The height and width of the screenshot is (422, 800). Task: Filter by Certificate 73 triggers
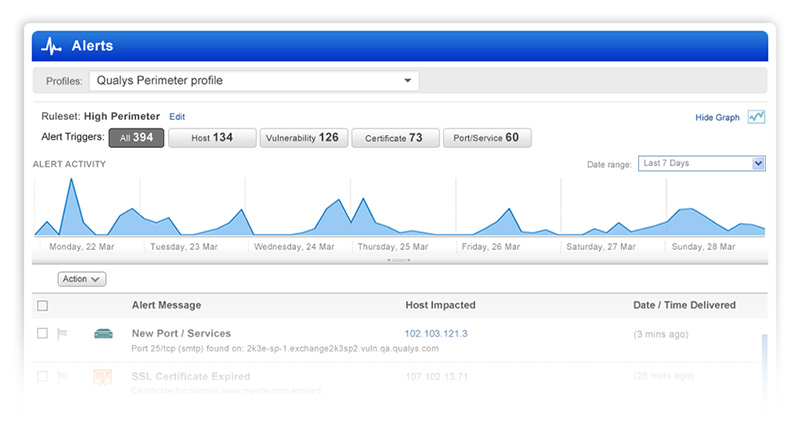(395, 138)
